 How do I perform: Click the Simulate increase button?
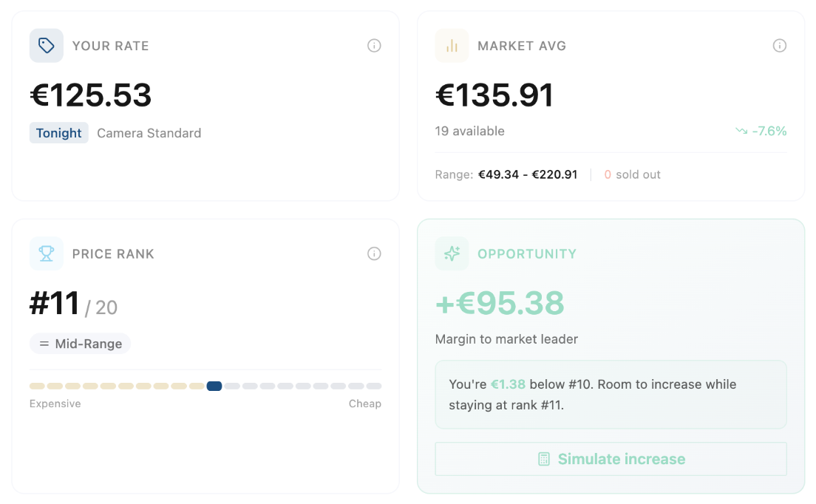pos(611,459)
